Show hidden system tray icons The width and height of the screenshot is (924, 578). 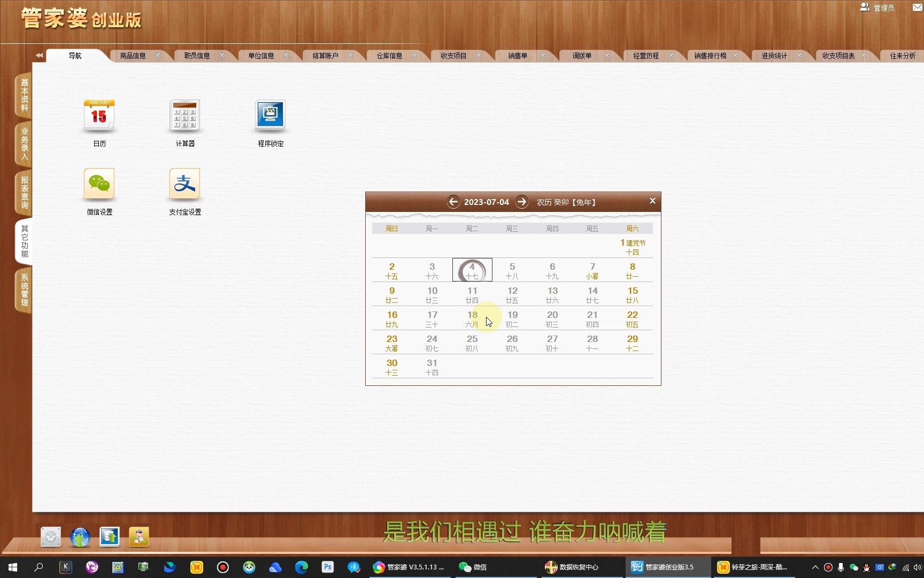click(x=815, y=567)
